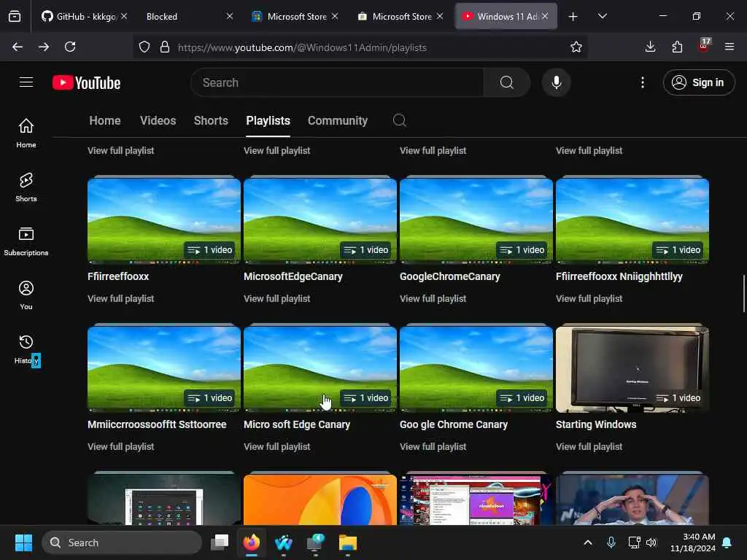Open the GoogleChromeCanary playlist thumbnail
The width and height of the screenshot is (747, 560).
(476, 220)
